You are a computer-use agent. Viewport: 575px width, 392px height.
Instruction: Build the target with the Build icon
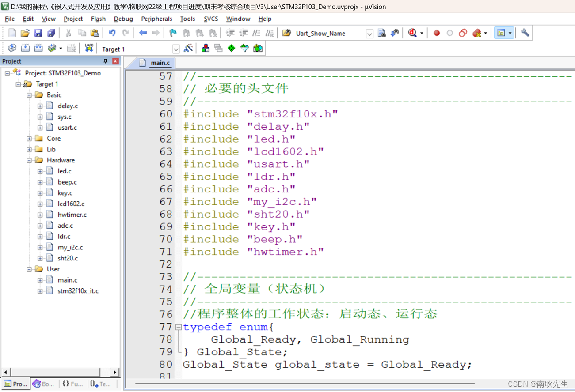tap(26, 48)
